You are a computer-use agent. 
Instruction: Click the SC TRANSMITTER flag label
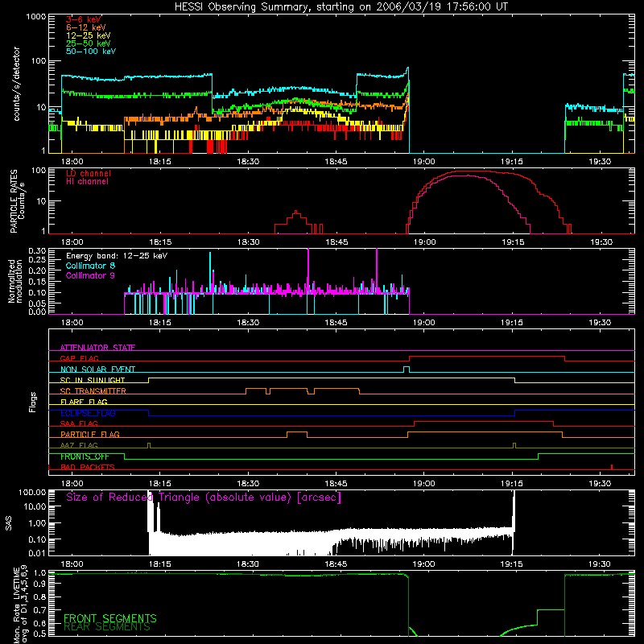[93, 390]
